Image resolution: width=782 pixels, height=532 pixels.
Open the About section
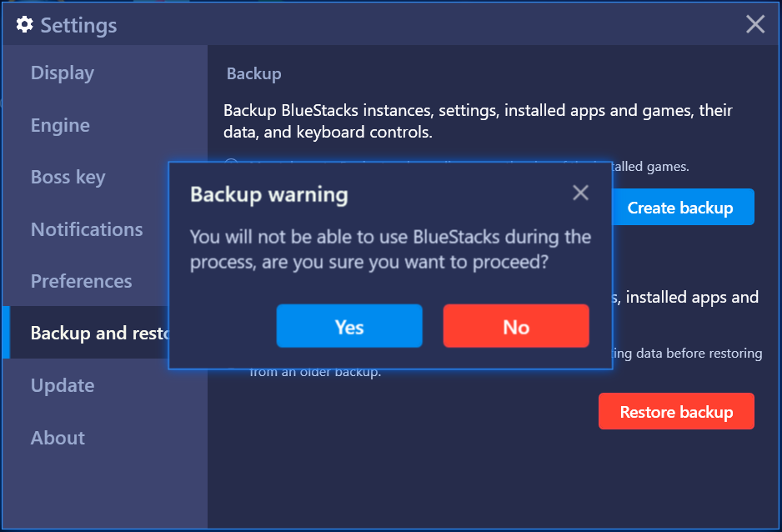[58, 438]
